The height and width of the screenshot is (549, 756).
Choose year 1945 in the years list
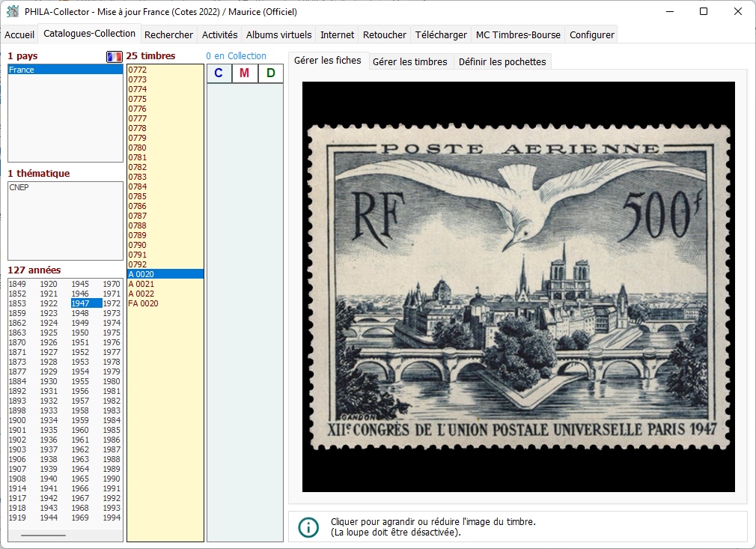click(x=80, y=284)
